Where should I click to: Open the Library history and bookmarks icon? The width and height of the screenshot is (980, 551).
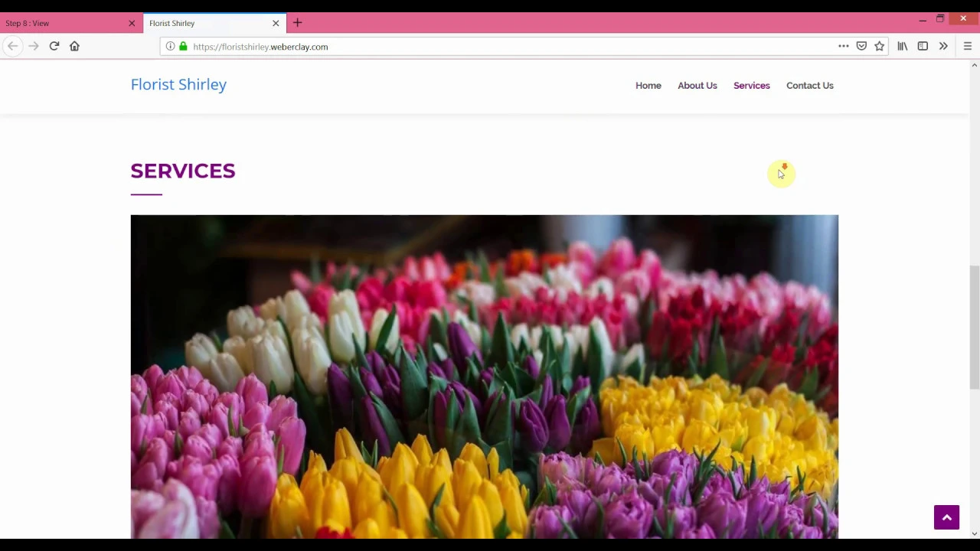pos(903,47)
